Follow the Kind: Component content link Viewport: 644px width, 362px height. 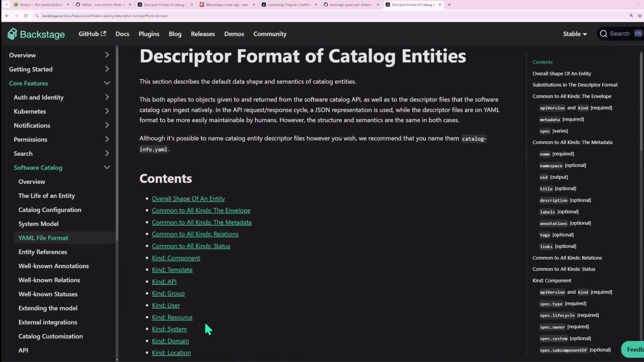coord(176,258)
